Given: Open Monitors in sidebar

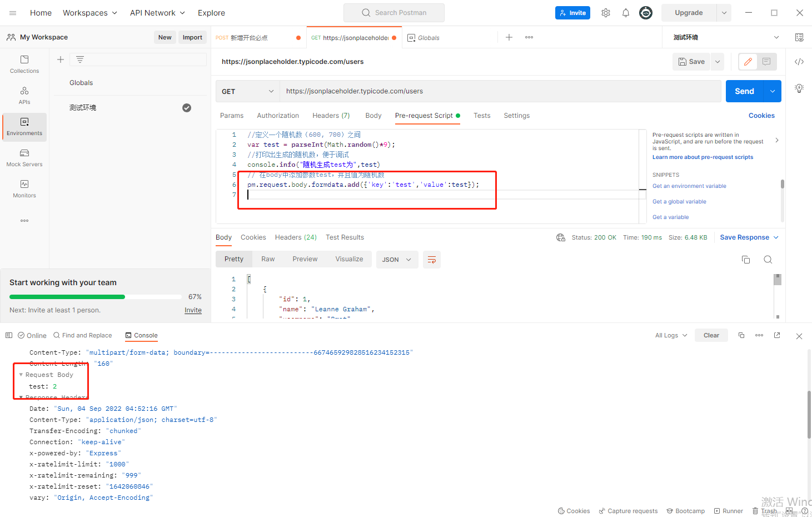Looking at the screenshot, I should tap(24, 188).
